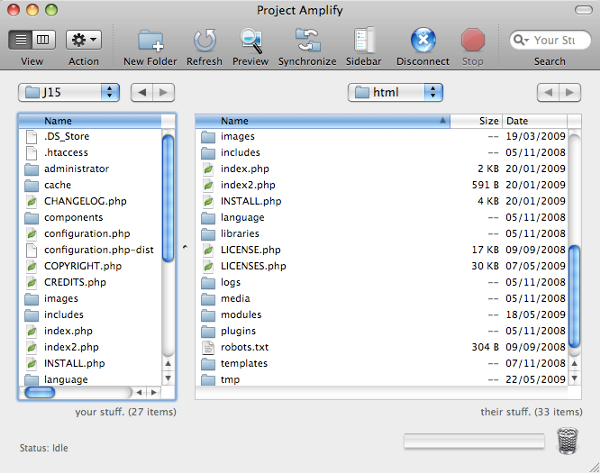The height and width of the screenshot is (473, 600).
Task: Select .htaccess file in local pane
Action: coord(90,153)
